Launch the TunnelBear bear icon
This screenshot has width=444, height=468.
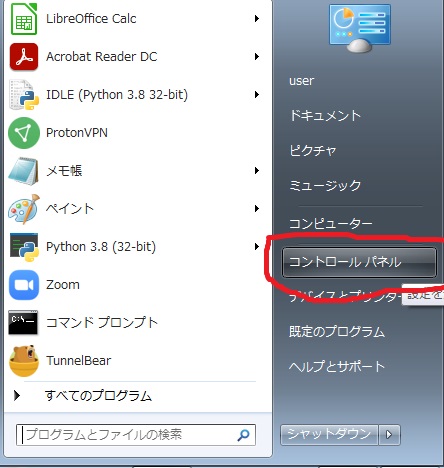pyautogui.click(x=24, y=361)
